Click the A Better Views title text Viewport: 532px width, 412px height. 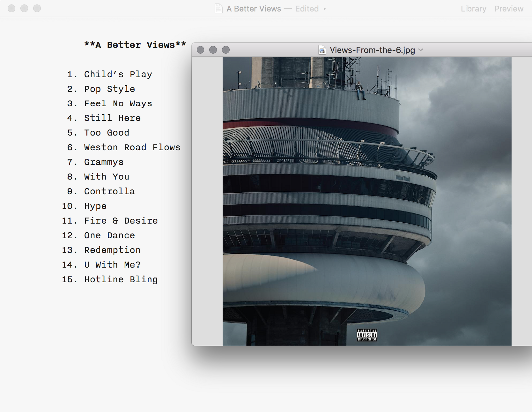[254, 9]
